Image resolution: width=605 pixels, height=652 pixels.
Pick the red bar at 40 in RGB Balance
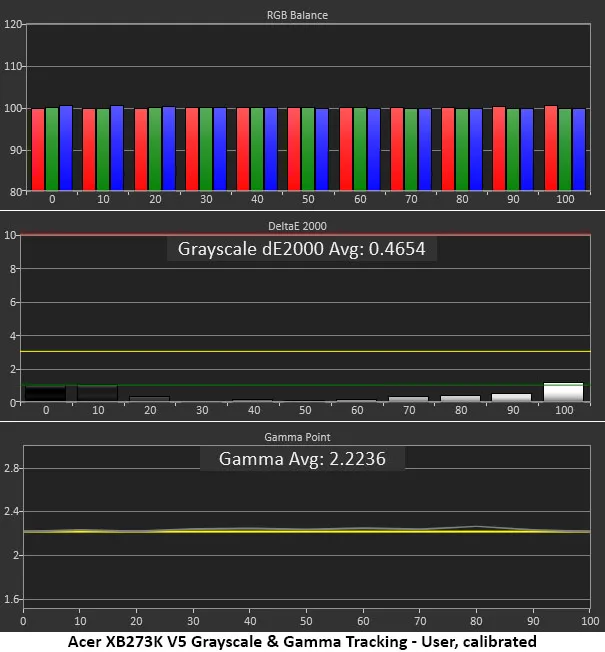243,148
